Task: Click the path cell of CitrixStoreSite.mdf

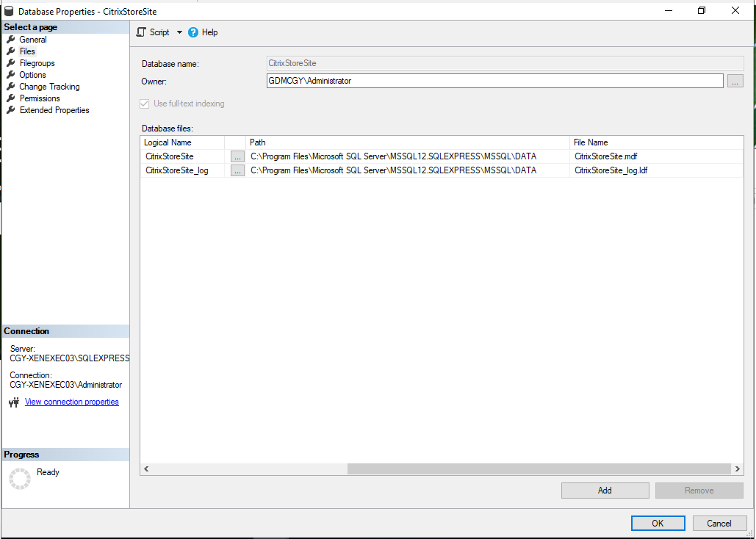Action: click(x=408, y=156)
